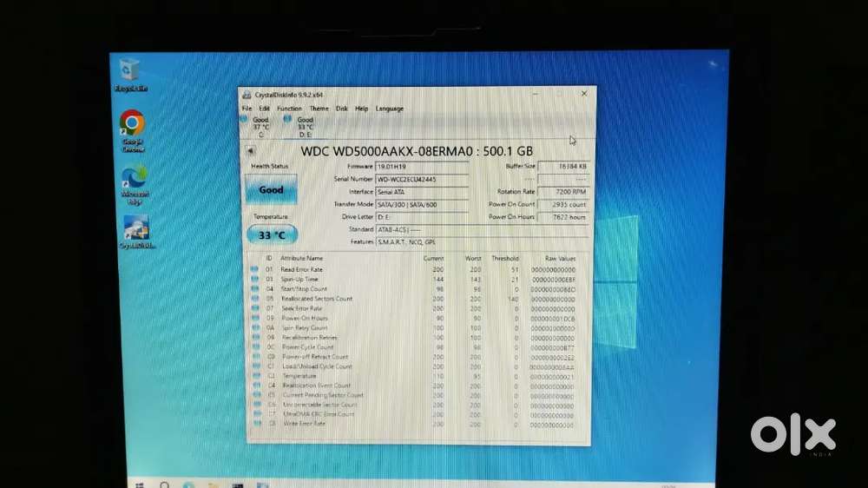Launch Google Chrome from the desktop

[x=132, y=131]
